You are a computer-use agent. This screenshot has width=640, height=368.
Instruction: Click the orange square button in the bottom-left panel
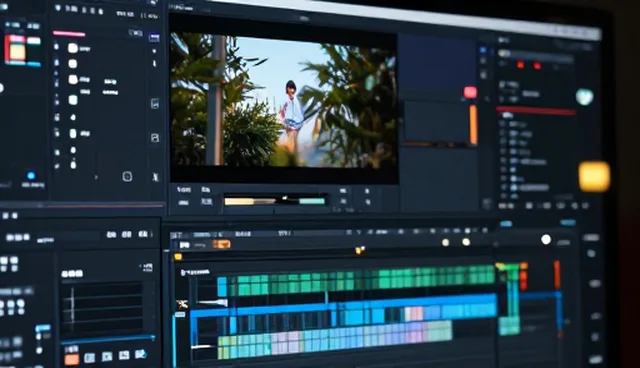(72, 359)
